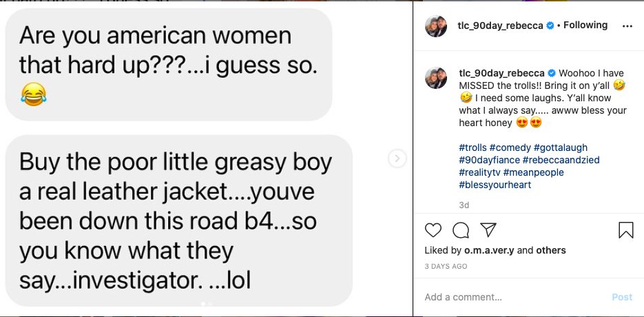Click the caption profile avatar

tap(436, 79)
